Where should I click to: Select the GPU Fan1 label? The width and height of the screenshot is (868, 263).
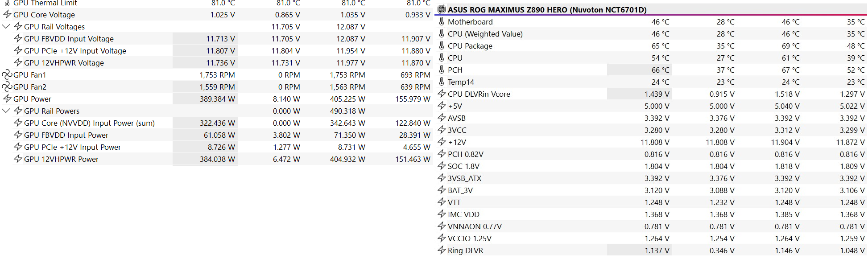30,75
